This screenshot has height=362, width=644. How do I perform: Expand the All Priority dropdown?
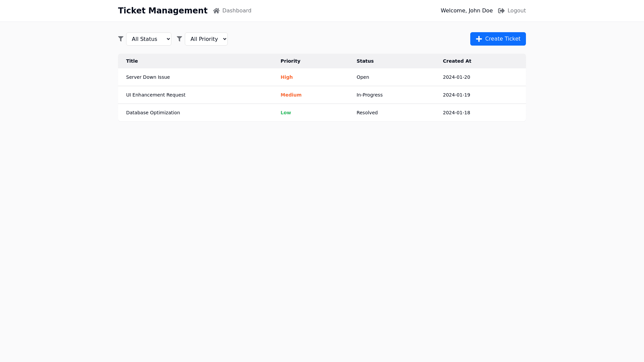206,39
